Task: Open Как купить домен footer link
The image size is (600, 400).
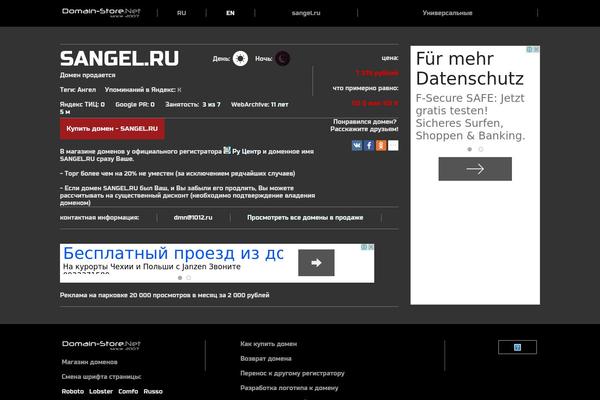Action: pos(269,344)
